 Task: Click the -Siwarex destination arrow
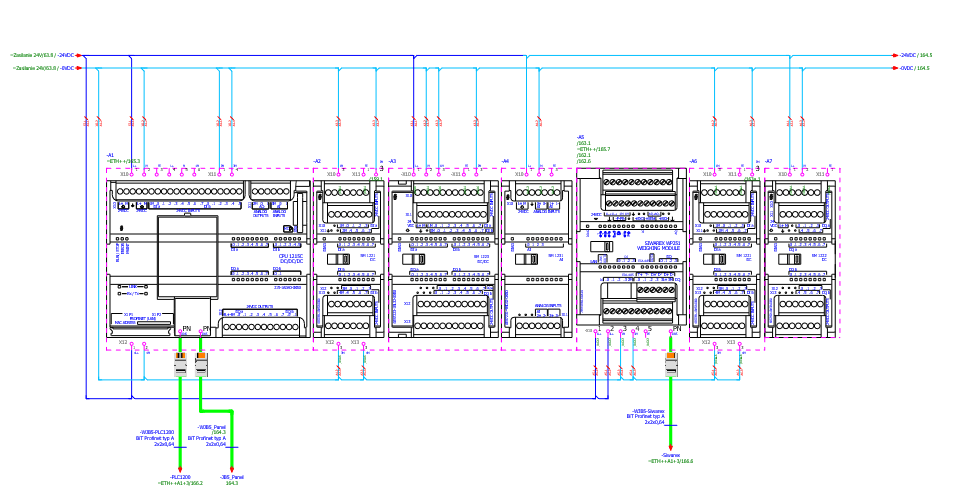coord(671,449)
